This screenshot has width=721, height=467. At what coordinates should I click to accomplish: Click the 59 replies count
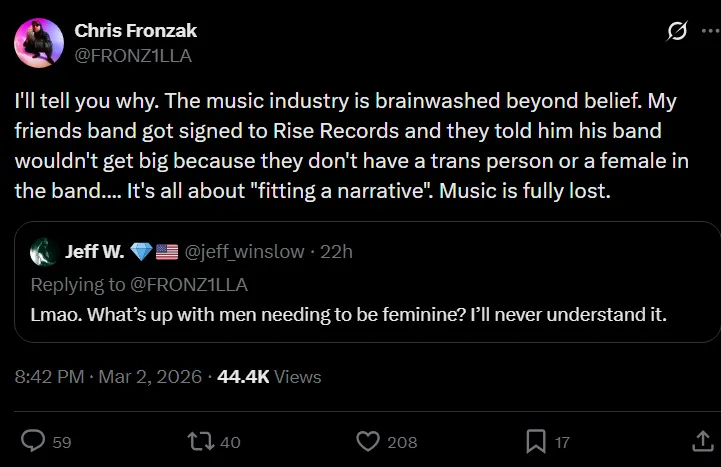pos(62,442)
